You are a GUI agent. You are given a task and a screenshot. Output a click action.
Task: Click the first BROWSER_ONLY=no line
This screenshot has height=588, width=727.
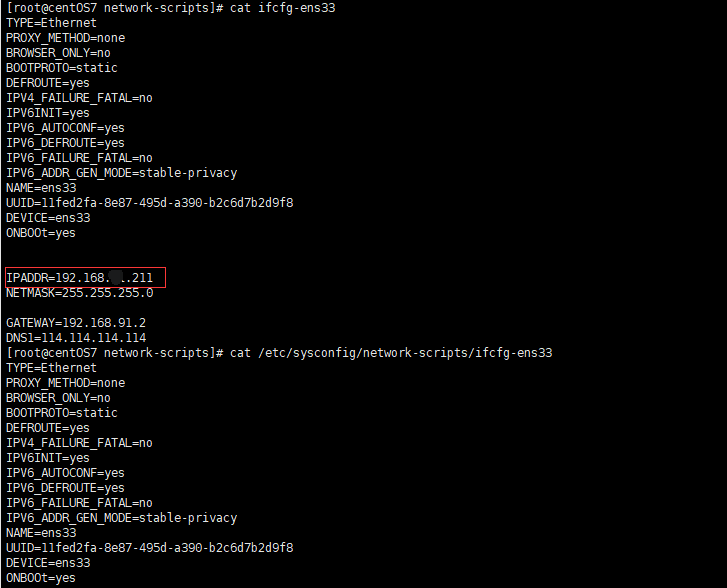coord(58,53)
